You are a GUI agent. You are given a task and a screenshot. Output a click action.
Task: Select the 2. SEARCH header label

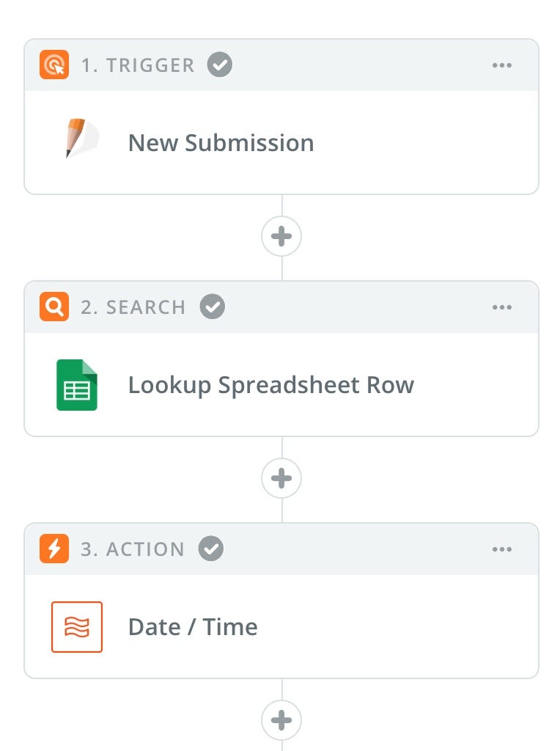[133, 307]
